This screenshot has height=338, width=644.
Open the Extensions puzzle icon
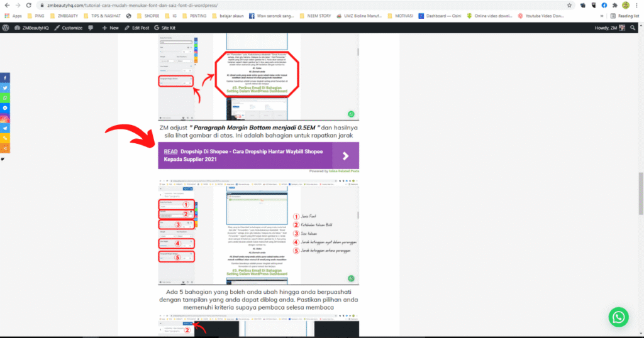point(615,5)
